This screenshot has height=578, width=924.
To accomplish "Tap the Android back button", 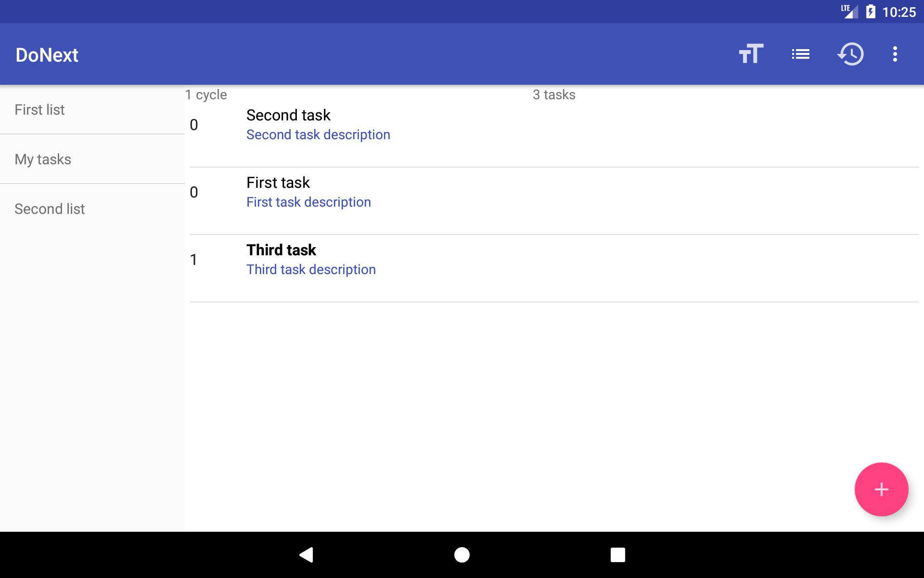I will 307,555.
